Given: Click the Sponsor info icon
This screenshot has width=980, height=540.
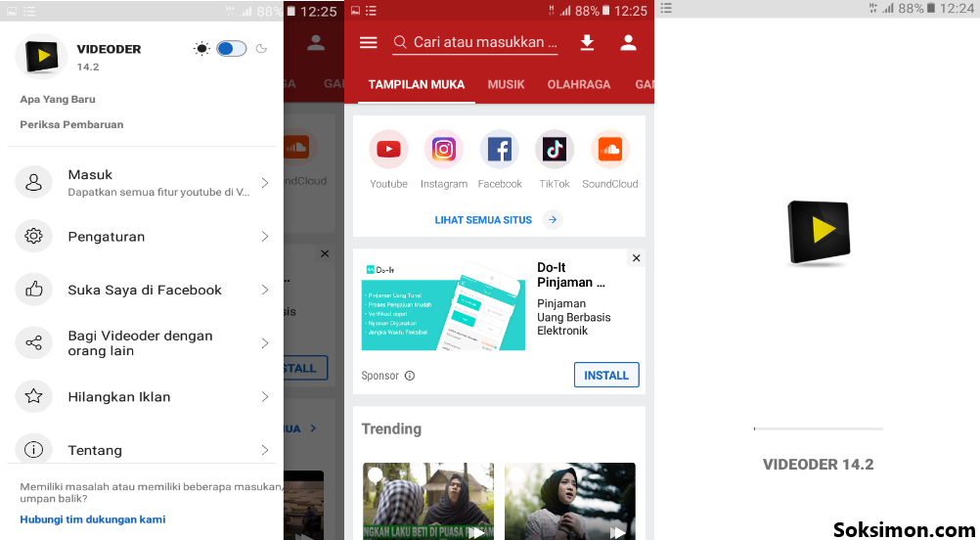Looking at the screenshot, I should 410,376.
